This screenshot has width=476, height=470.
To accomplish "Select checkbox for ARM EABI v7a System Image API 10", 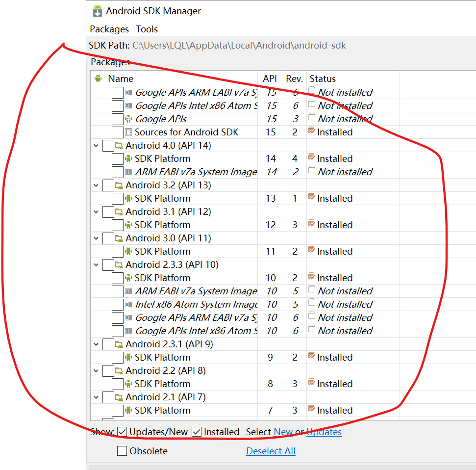I will tap(118, 291).
